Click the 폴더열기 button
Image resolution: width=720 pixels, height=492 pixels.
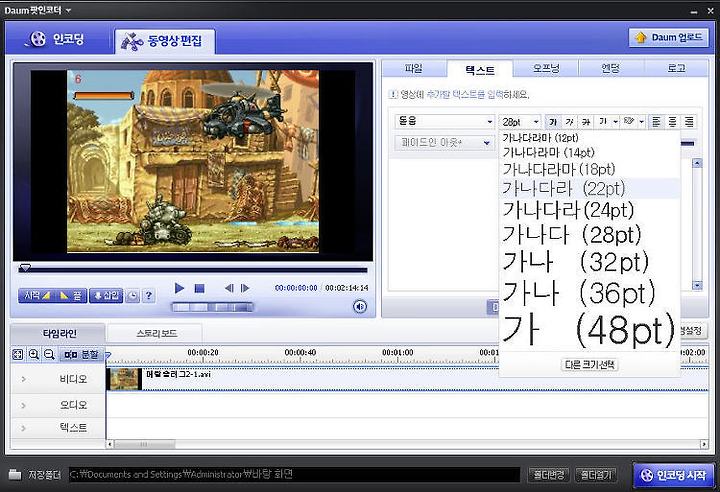coord(596,475)
